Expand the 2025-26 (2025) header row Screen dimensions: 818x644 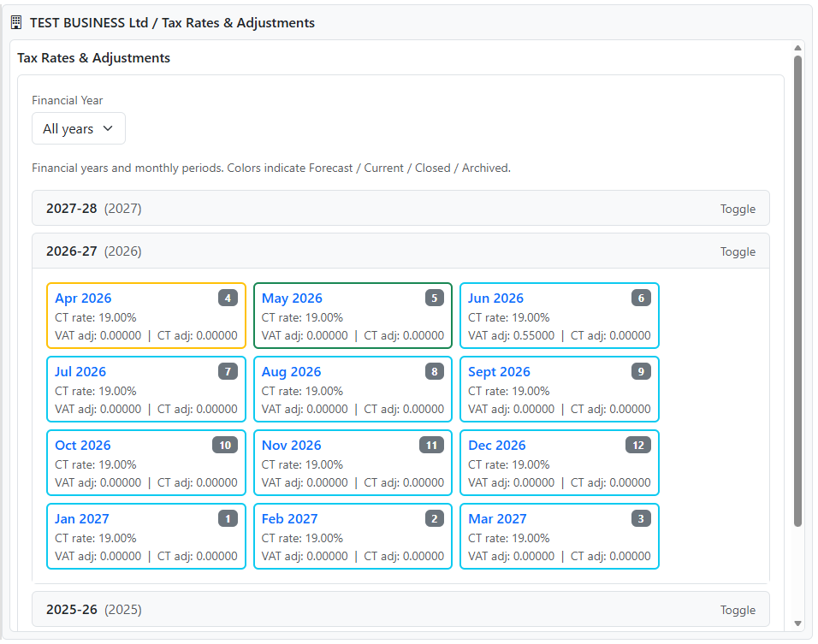[x=94, y=610]
